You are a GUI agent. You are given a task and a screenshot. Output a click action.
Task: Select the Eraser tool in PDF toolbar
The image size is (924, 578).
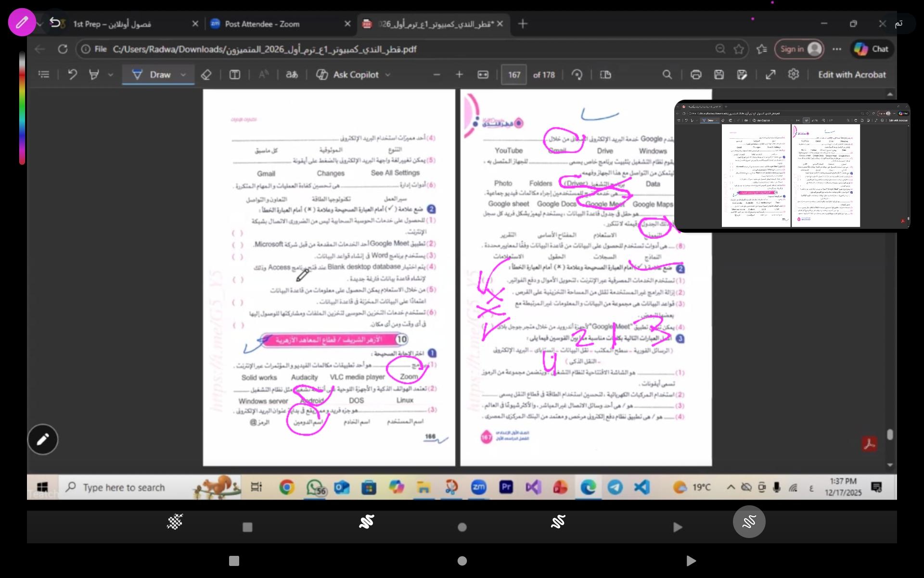pyautogui.click(x=206, y=75)
